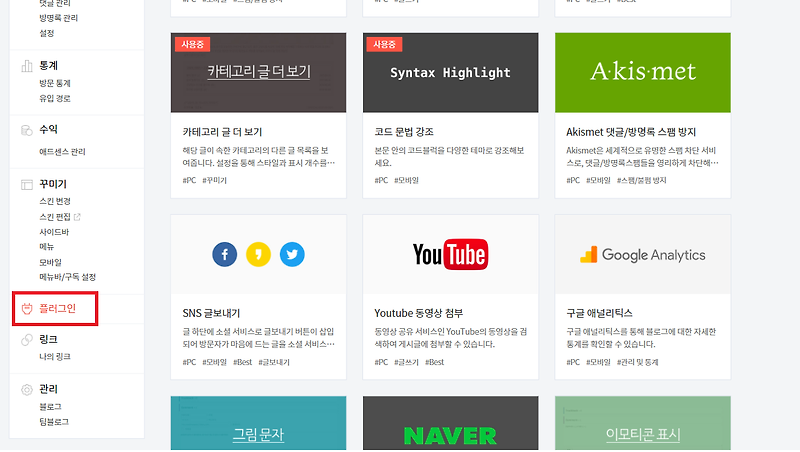Screen dimensions: 800x452
Task: Click the statistics bar chart icon
Action: click(x=27, y=66)
